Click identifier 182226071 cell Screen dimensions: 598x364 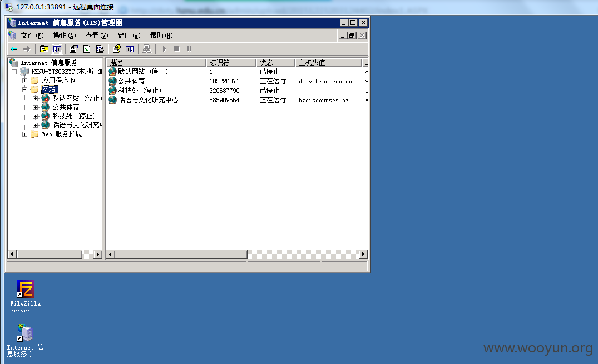[224, 81]
